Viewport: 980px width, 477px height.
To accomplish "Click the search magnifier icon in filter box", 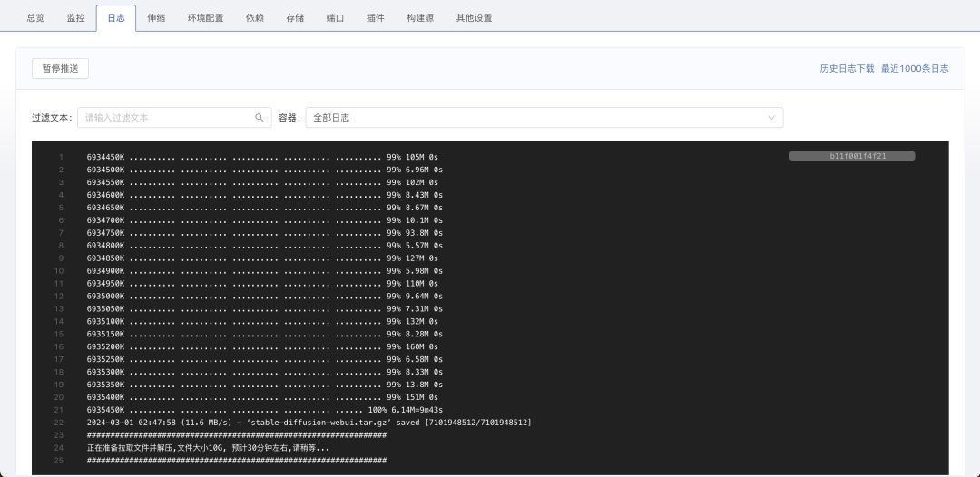I will [x=259, y=118].
